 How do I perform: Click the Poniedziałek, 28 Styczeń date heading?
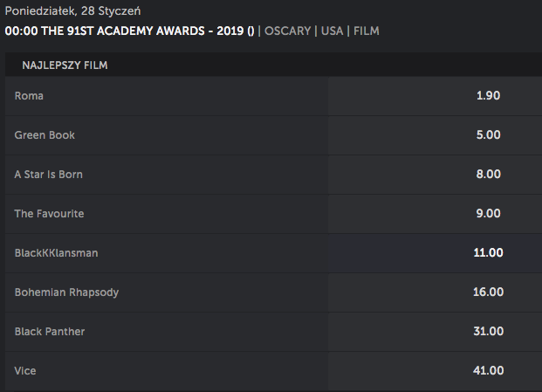pyautogui.click(x=73, y=11)
